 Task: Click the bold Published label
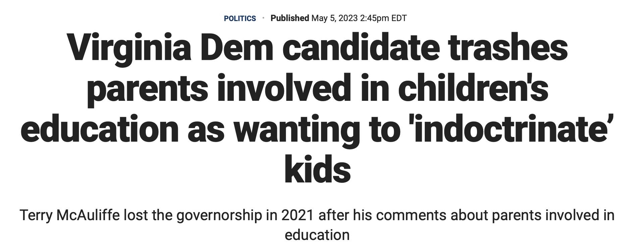point(290,18)
